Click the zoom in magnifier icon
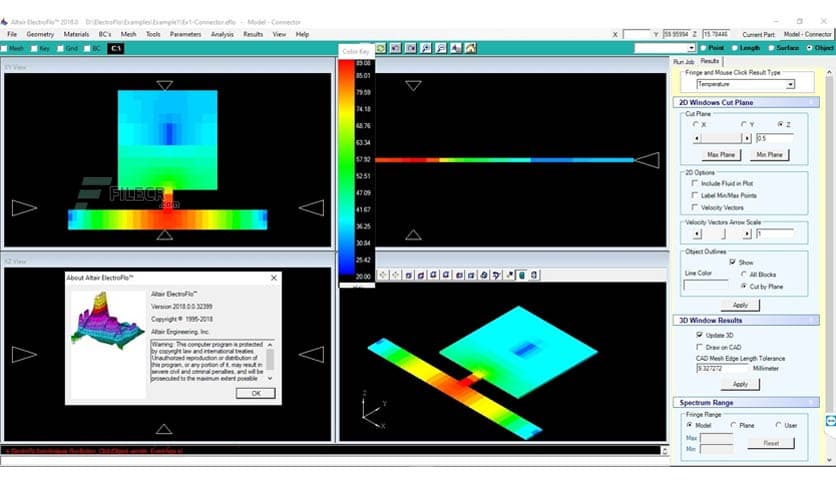 [x=426, y=49]
